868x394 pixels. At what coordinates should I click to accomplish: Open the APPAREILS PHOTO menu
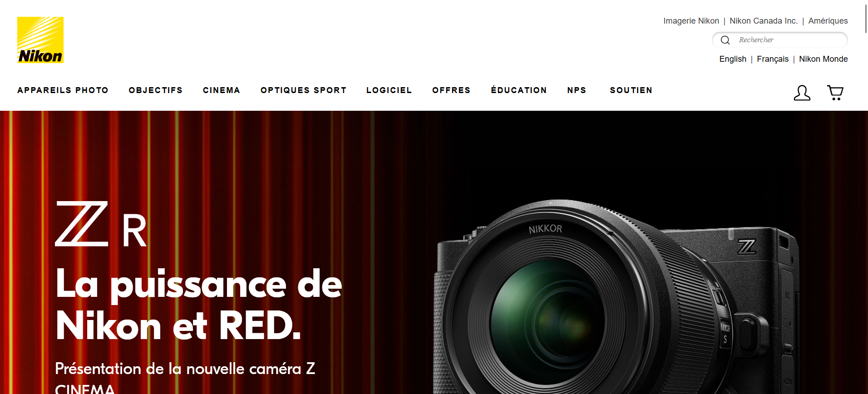point(63,90)
